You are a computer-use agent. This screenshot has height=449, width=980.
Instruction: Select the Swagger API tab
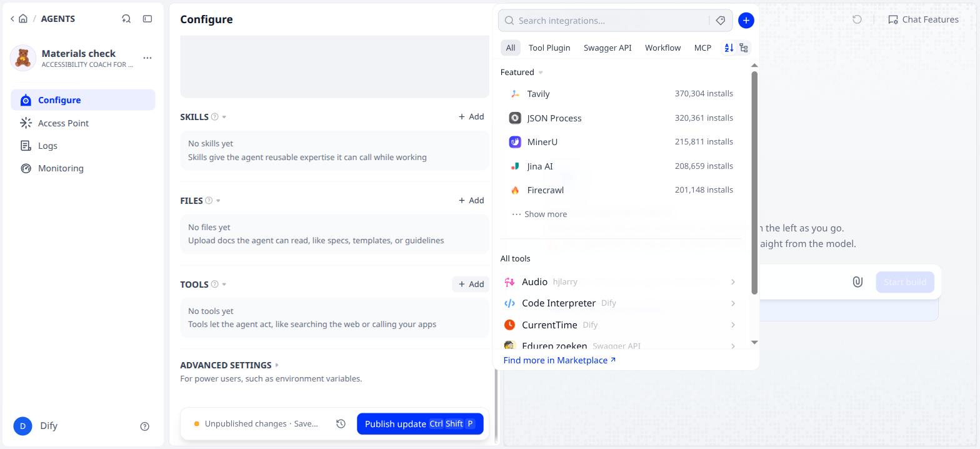click(x=607, y=48)
